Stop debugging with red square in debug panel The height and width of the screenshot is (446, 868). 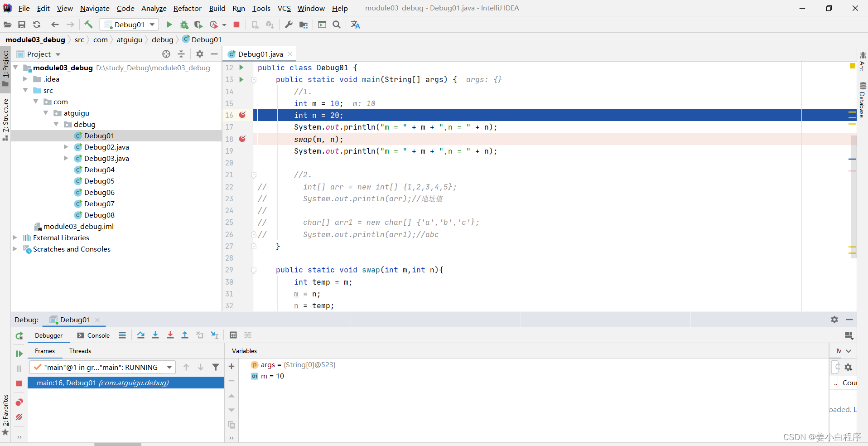[x=19, y=383]
